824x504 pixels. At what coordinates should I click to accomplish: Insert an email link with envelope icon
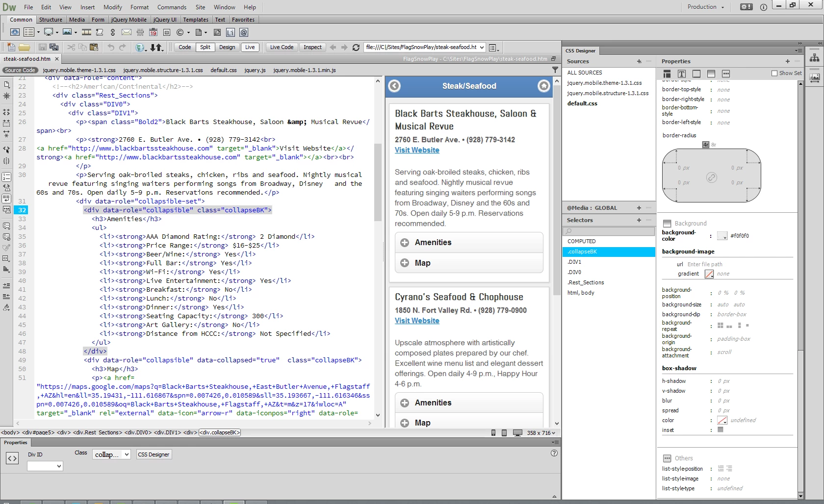click(x=127, y=32)
